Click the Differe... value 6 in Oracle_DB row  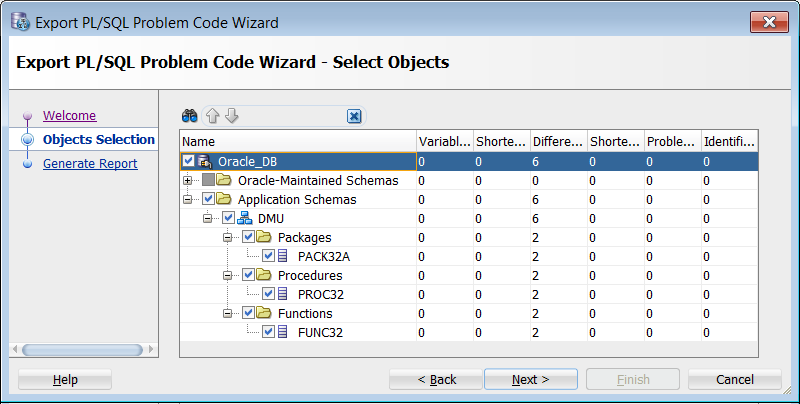535,162
